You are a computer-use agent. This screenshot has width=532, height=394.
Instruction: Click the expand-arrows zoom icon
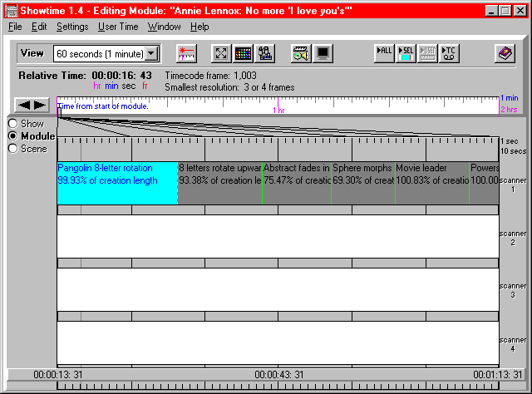coord(221,54)
